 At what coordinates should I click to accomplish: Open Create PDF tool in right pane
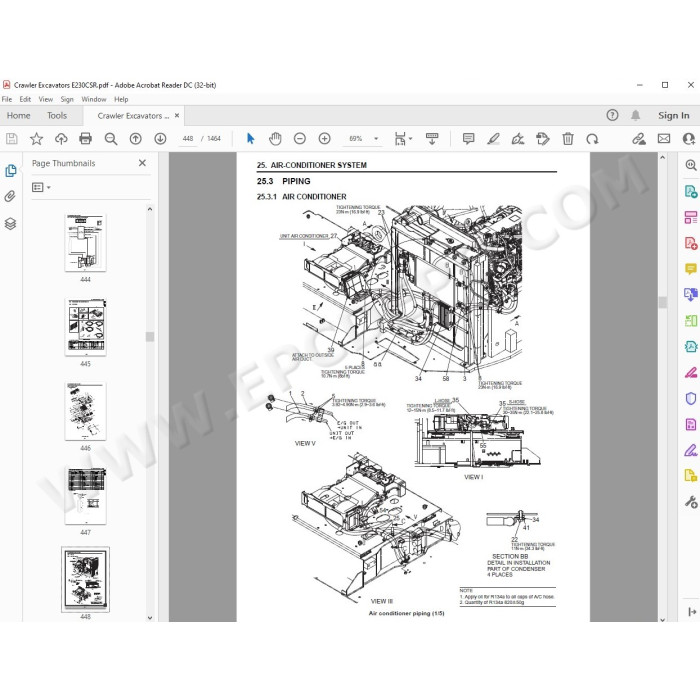[691, 243]
